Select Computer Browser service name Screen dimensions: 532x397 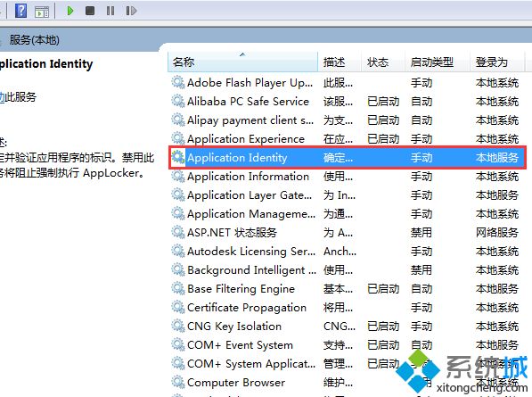coord(236,383)
